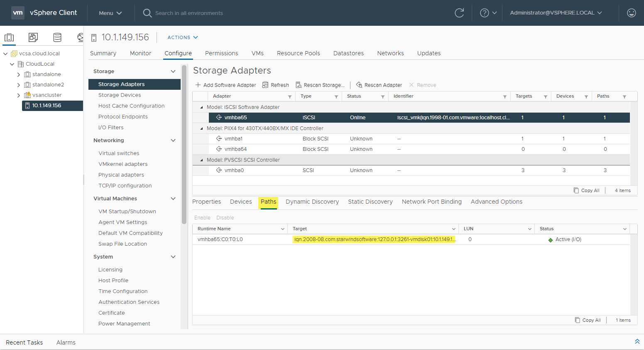Click the search all environments input field
Image resolution: width=644 pixels, height=350 pixels.
tap(187, 13)
